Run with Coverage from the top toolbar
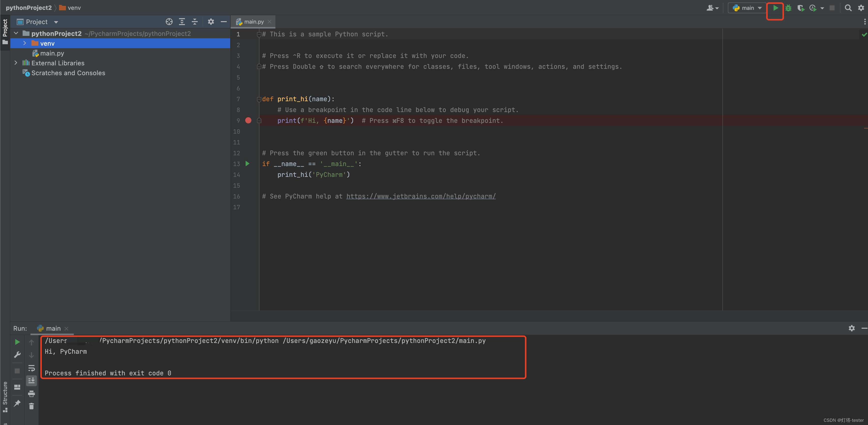 pos(801,8)
